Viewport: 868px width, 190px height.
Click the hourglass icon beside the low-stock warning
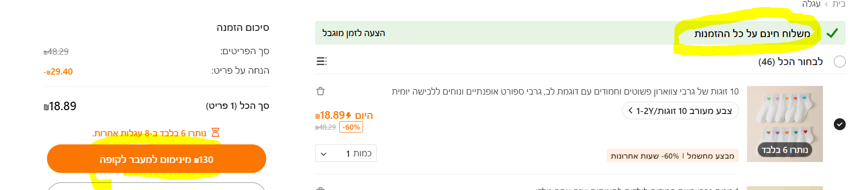[x=215, y=133]
